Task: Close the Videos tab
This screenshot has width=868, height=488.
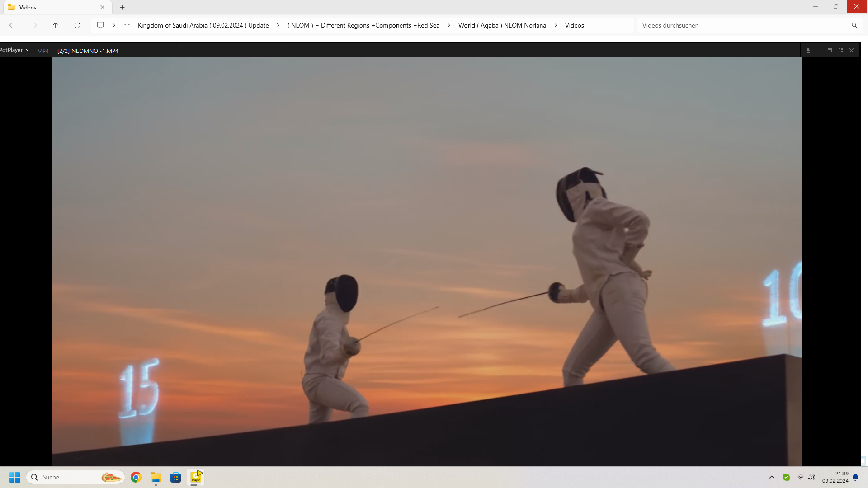Action: (103, 7)
